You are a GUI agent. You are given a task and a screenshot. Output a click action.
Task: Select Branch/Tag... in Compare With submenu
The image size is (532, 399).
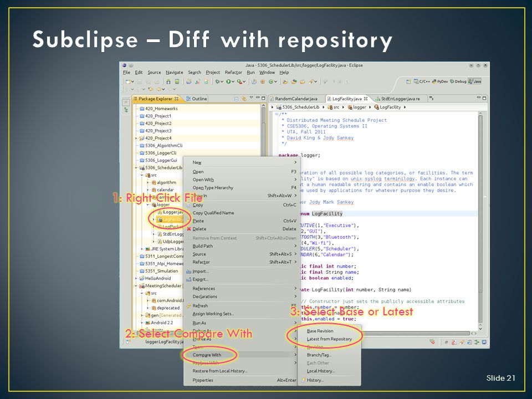(329, 355)
